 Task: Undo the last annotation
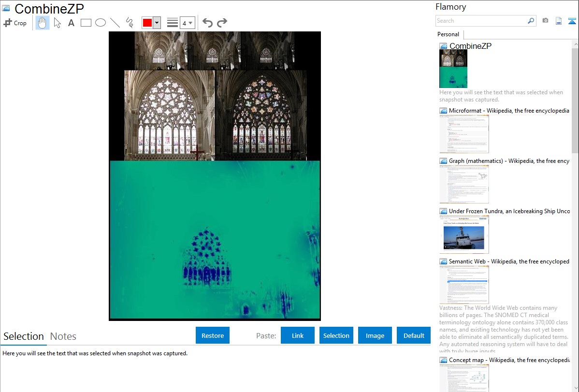click(x=207, y=23)
